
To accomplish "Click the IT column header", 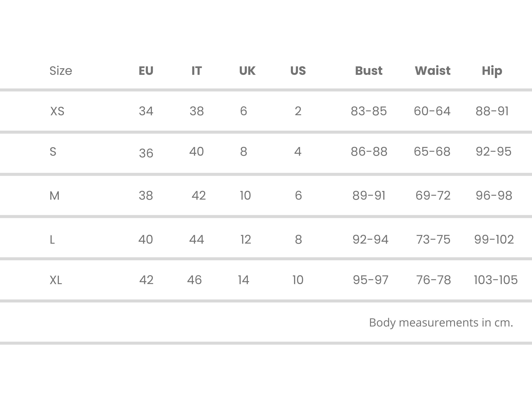I will [x=196, y=71].
